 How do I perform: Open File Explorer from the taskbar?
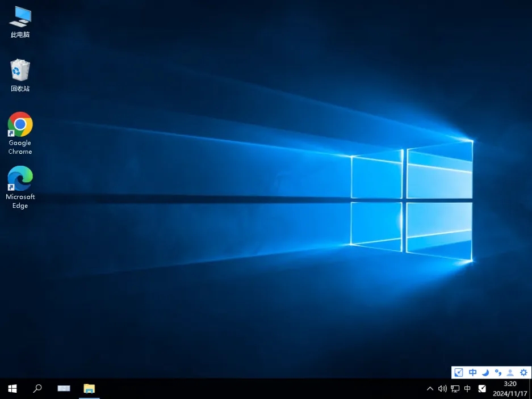(x=89, y=388)
